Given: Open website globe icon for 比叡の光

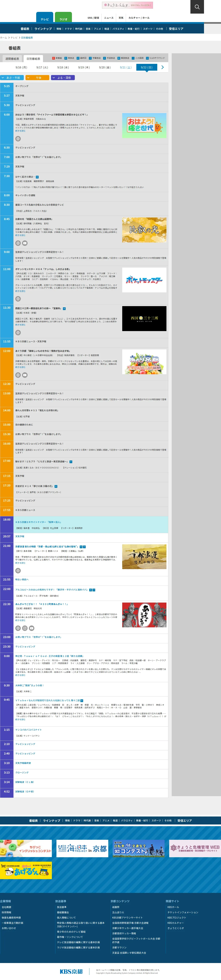Looking at the screenshot, I should 18,243.
